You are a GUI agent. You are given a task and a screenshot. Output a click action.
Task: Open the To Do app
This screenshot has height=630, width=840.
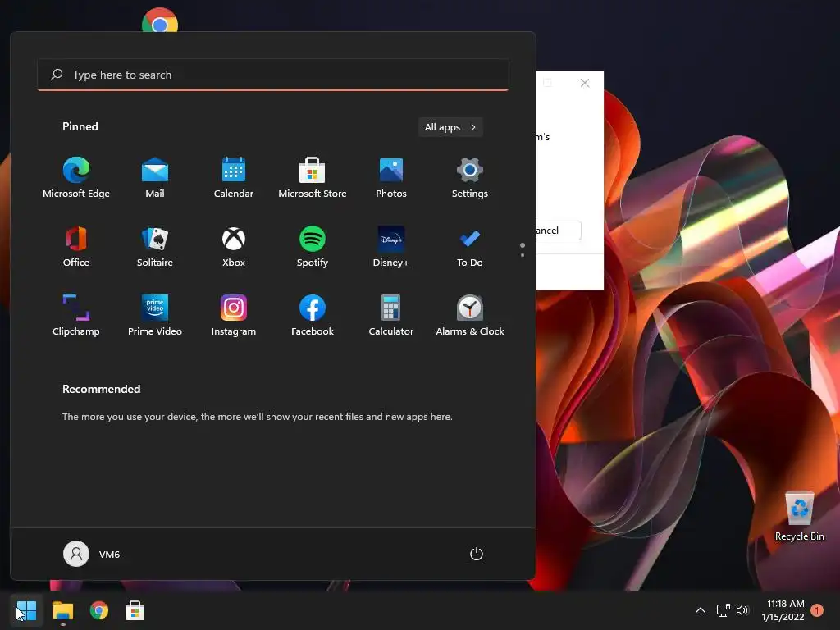pos(470,247)
